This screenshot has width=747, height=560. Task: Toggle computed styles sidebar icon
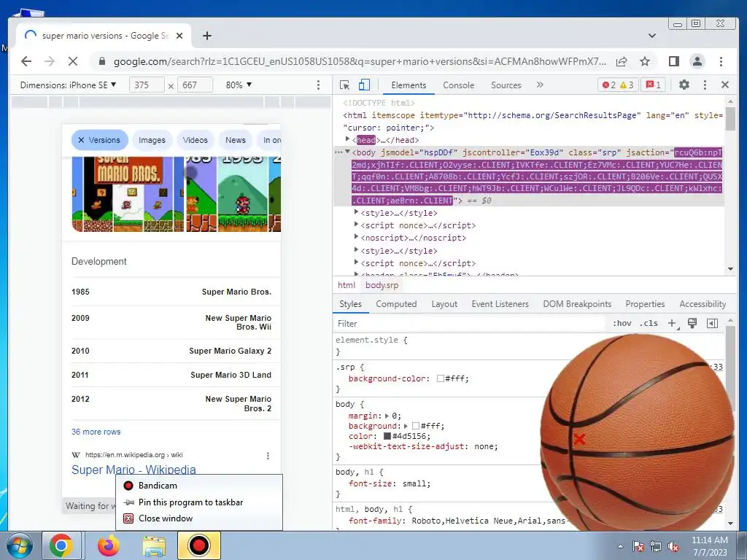click(x=712, y=323)
